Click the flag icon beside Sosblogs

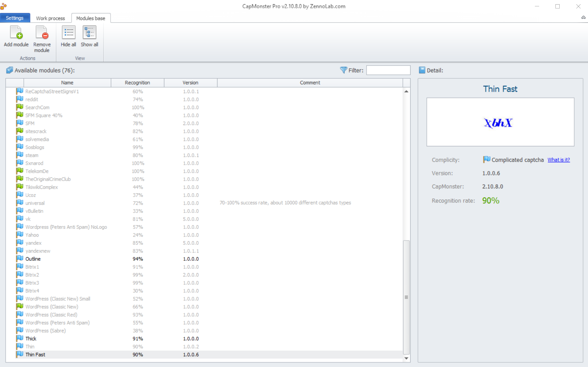coord(20,147)
